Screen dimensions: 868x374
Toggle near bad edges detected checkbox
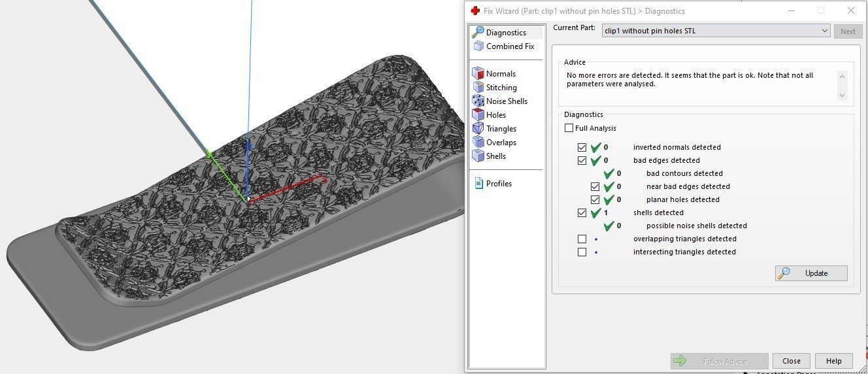pyautogui.click(x=595, y=186)
